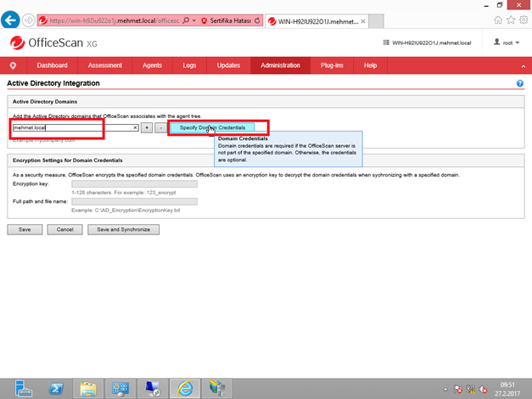Click the Cancel button
Screen dimensions: 532x399
(64, 229)
